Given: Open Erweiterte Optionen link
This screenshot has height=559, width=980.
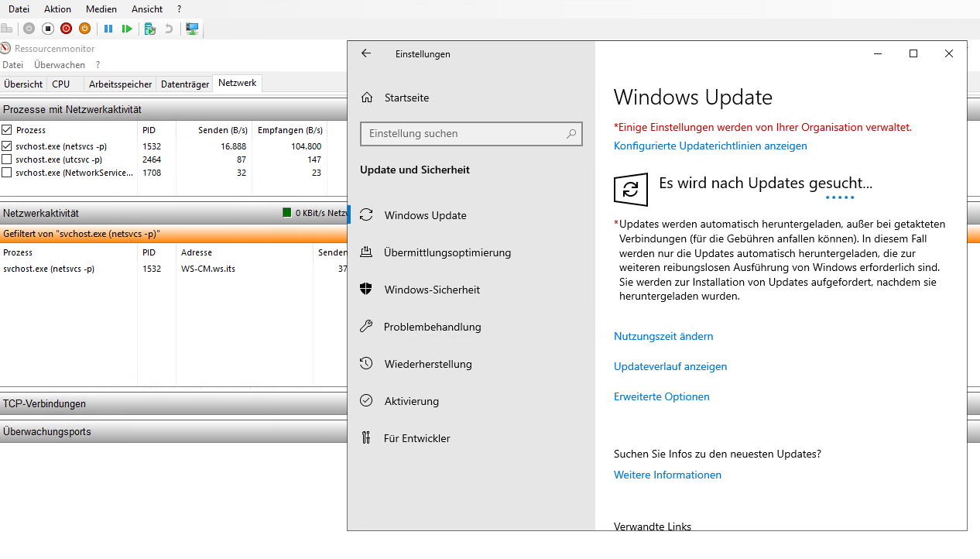Looking at the screenshot, I should [x=662, y=396].
